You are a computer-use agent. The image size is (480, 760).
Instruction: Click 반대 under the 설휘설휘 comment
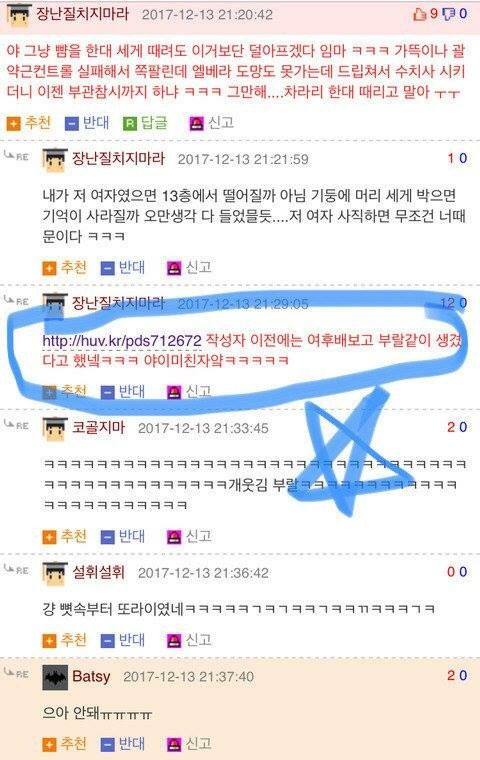(123, 640)
